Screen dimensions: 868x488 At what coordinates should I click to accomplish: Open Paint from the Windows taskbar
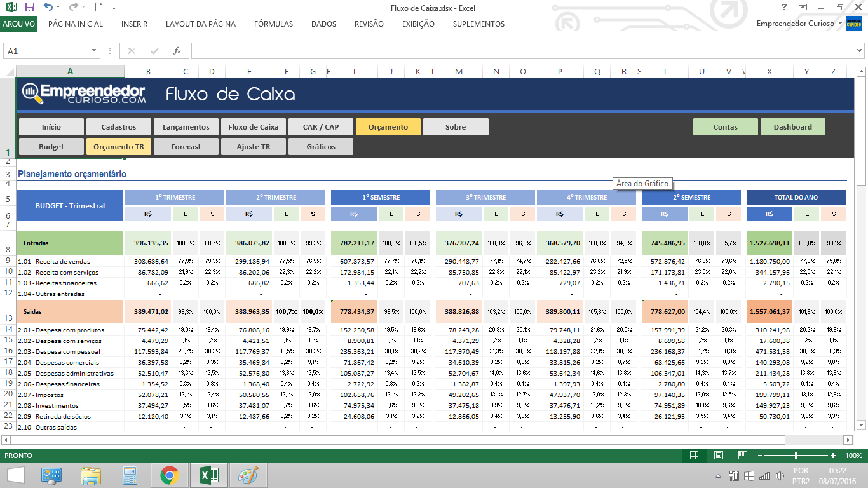tap(248, 475)
